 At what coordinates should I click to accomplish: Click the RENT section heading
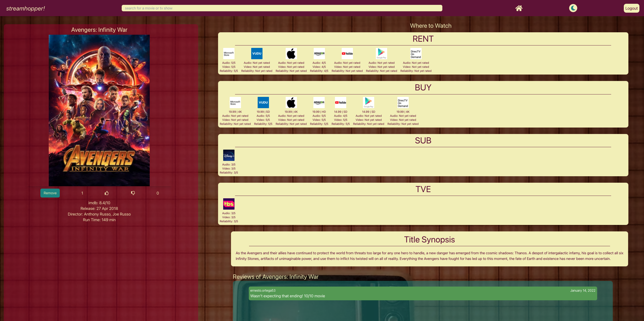point(423,39)
